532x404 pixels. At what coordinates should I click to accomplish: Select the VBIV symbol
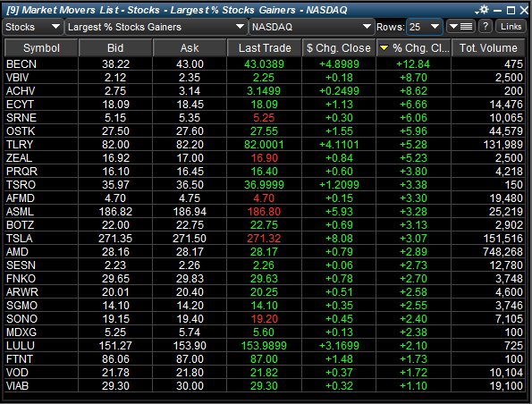[x=17, y=78]
